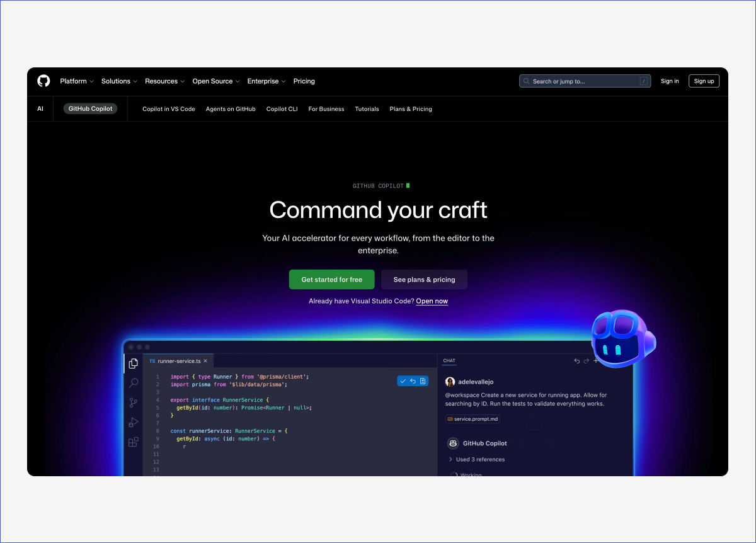The width and height of the screenshot is (756, 543).
Task: Click the GitHub Octocat logo
Action: click(43, 81)
